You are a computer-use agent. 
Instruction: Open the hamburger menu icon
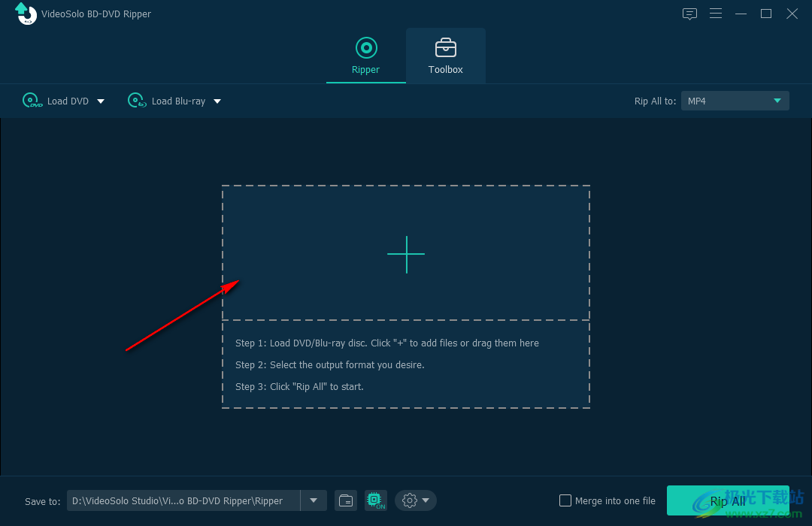pyautogui.click(x=716, y=14)
